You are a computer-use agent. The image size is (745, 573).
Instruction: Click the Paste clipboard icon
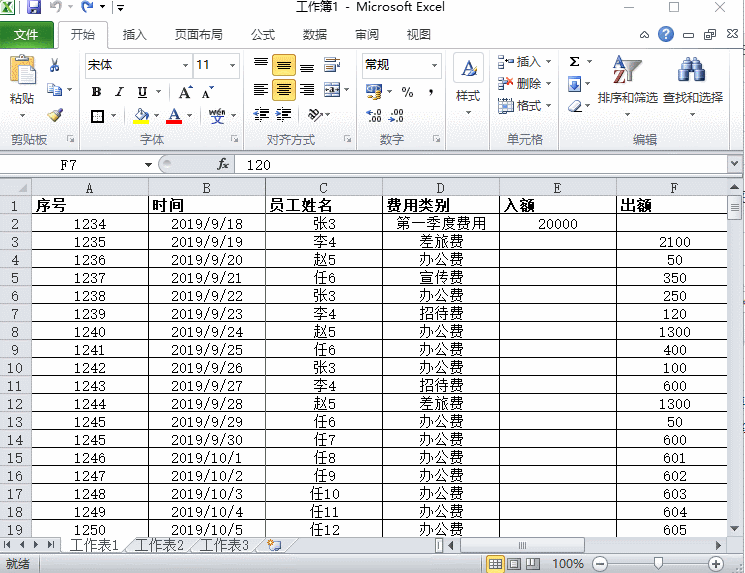point(22,70)
